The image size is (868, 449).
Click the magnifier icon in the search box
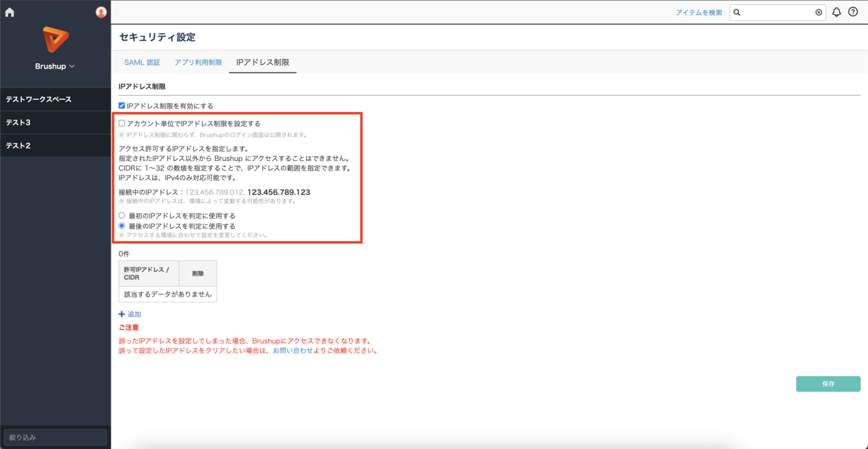tap(738, 12)
